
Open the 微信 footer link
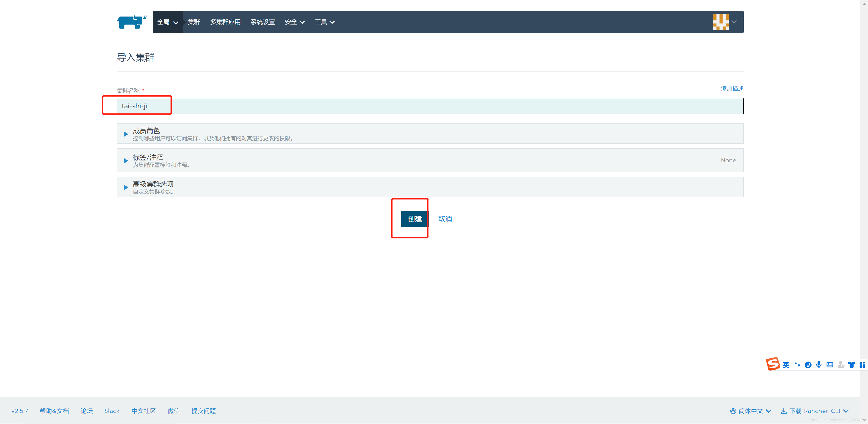point(174,411)
